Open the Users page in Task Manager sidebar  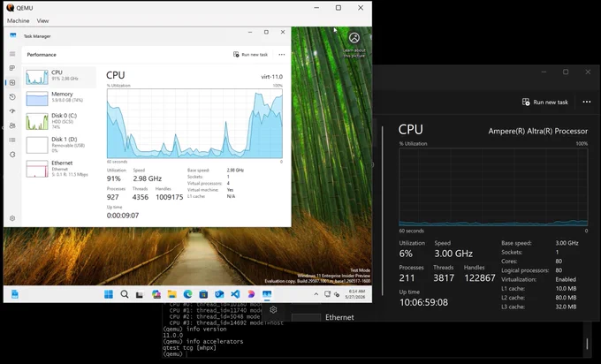(x=12, y=125)
